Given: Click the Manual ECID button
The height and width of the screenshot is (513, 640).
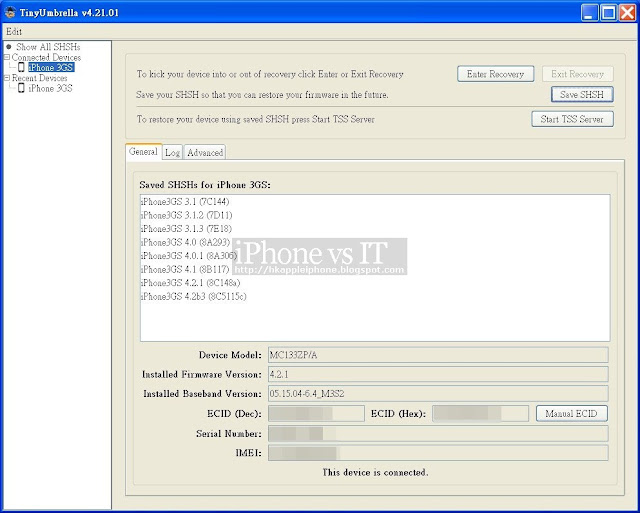Looking at the screenshot, I should coord(571,413).
